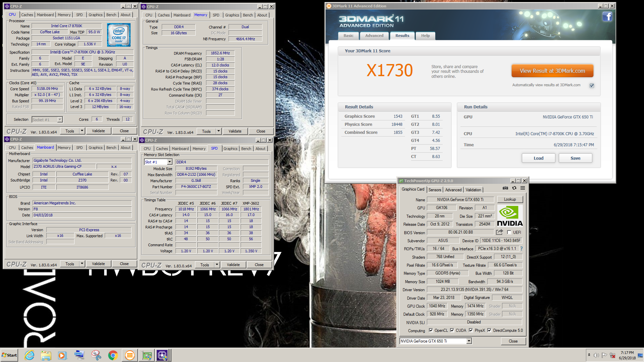The width and height of the screenshot is (644, 362).
Task: Click the Lookup button in GPU-Z
Action: pyautogui.click(x=510, y=199)
